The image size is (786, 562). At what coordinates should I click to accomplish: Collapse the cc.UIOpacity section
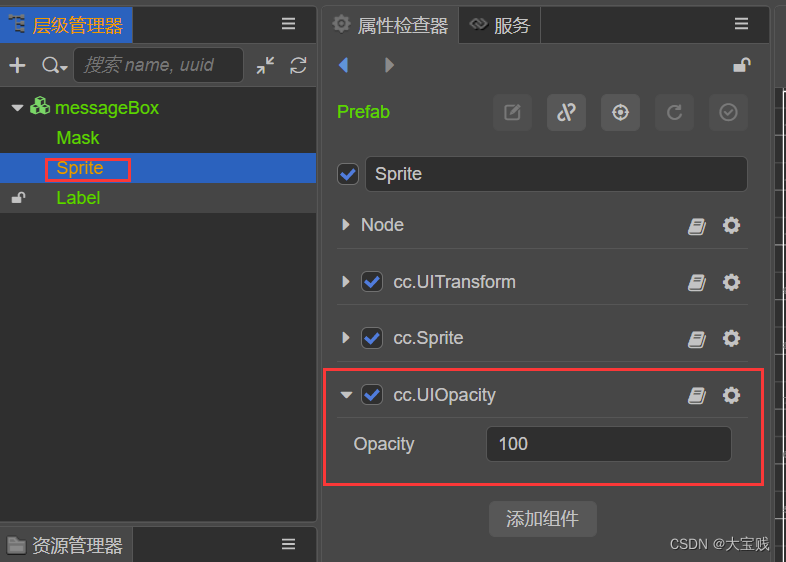click(x=346, y=395)
